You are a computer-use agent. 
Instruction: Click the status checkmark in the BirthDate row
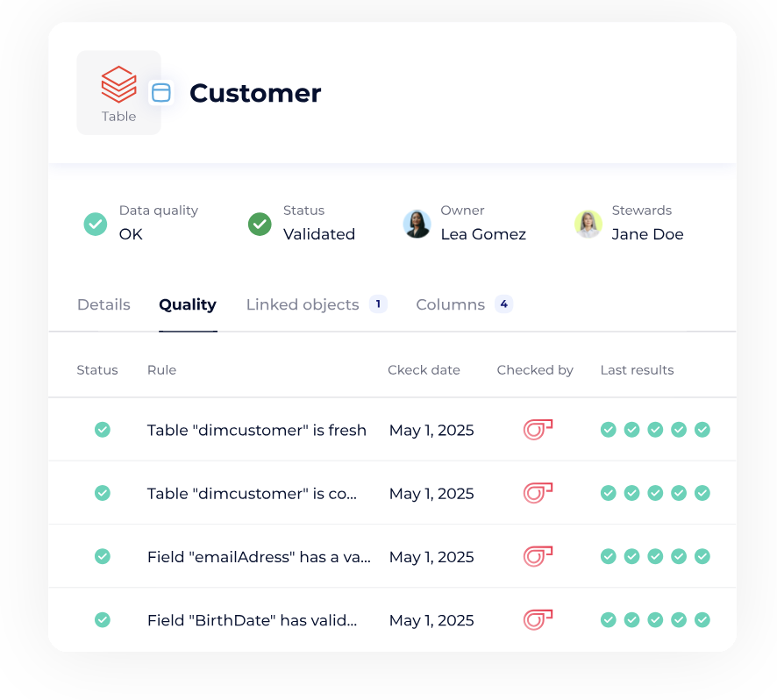(103, 619)
